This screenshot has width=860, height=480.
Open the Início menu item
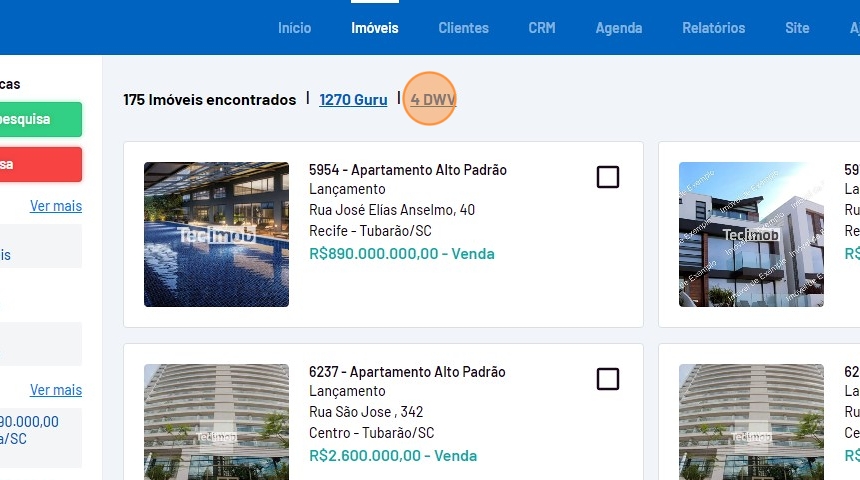pos(294,28)
